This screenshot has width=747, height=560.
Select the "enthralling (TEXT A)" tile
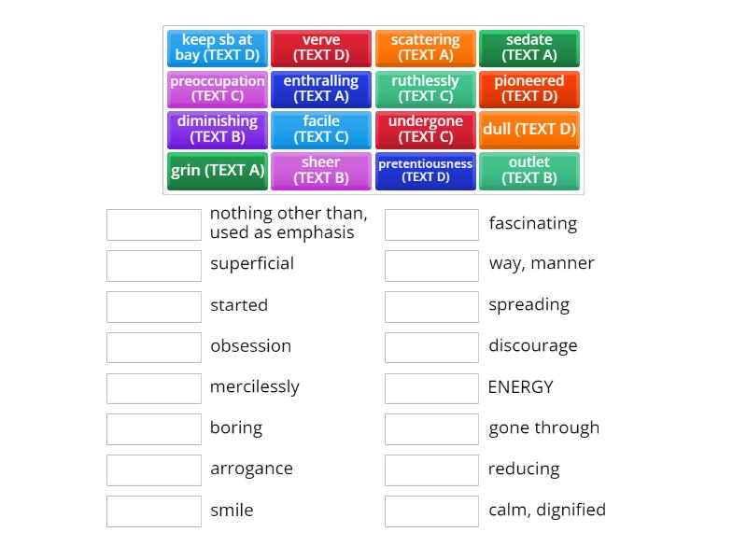click(321, 89)
